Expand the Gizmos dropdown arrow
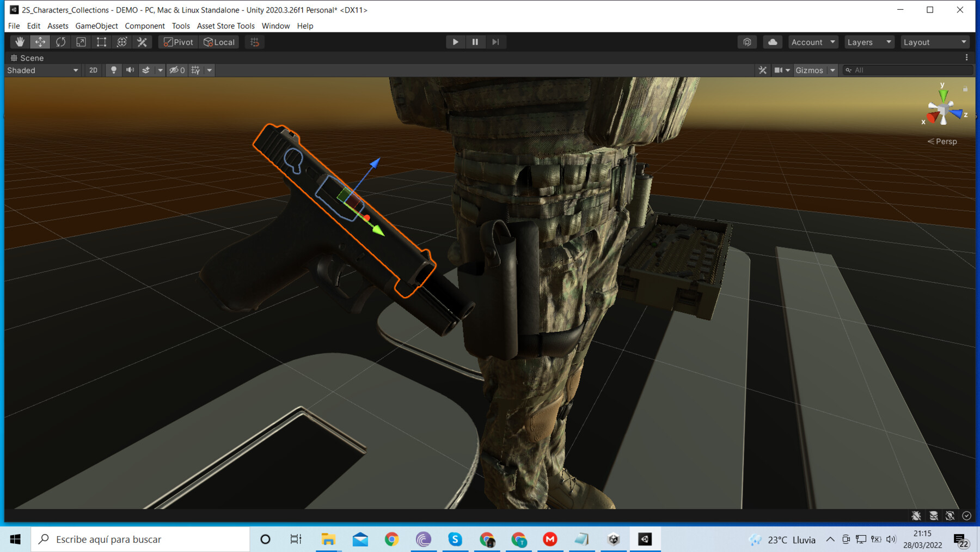The image size is (980, 552). [832, 70]
